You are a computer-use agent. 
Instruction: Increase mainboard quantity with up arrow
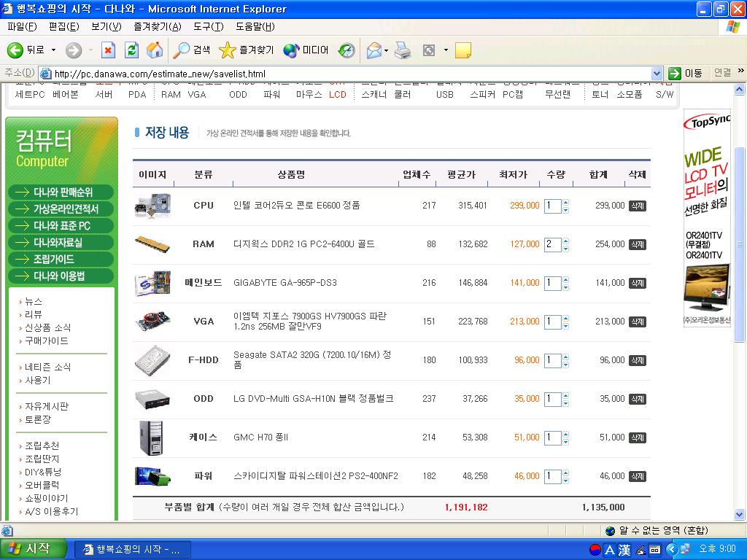[x=565, y=279]
